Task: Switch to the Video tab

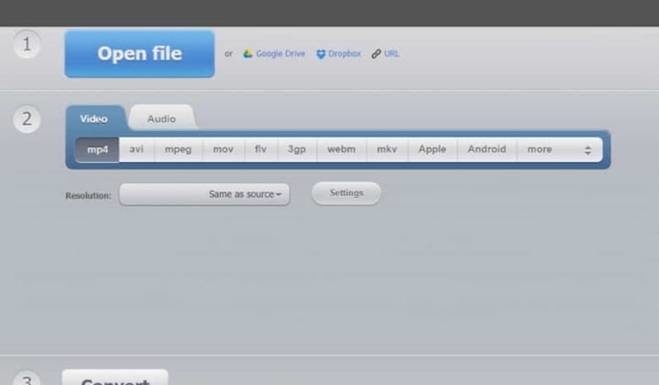Action: click(x=94, y=119)
